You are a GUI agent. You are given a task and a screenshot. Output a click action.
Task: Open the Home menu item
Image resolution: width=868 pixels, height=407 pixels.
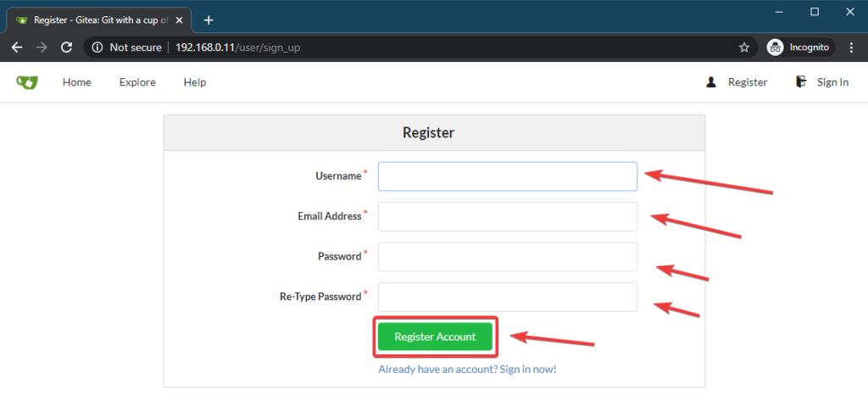(77, 82)
